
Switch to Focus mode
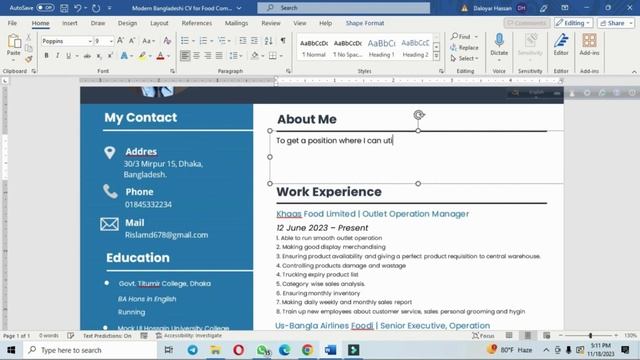coord(483,336)
